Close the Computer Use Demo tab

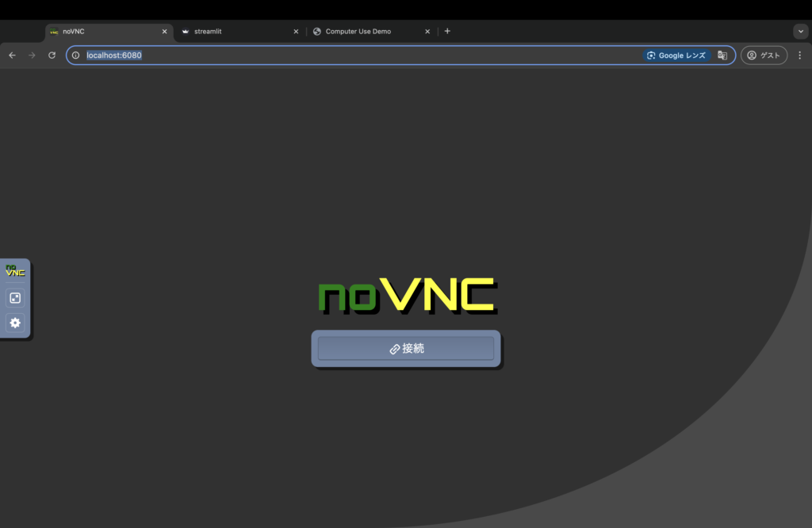point(427,32)
